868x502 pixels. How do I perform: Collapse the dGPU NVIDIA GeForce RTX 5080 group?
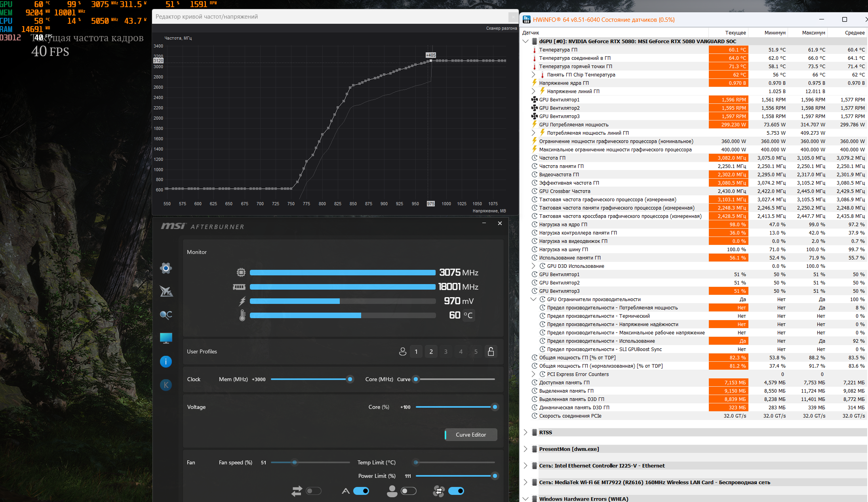[x=525, y=41]
